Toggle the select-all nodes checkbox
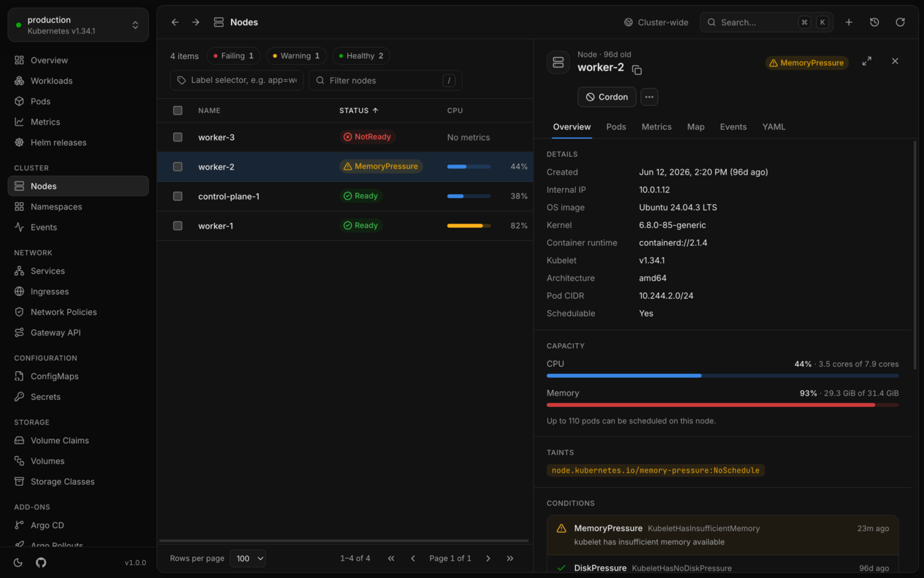924x578 pixels. coord(178,110)
